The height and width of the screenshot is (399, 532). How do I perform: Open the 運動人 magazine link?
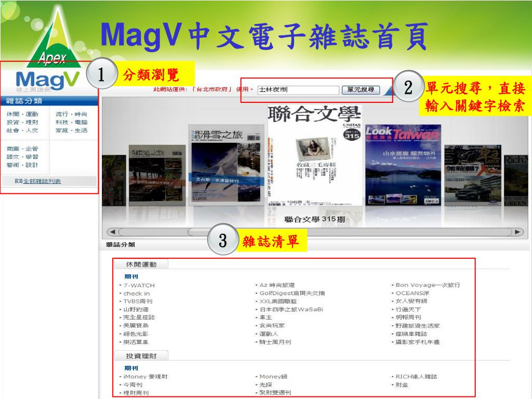pyautogui.click(x=269, y=334)
